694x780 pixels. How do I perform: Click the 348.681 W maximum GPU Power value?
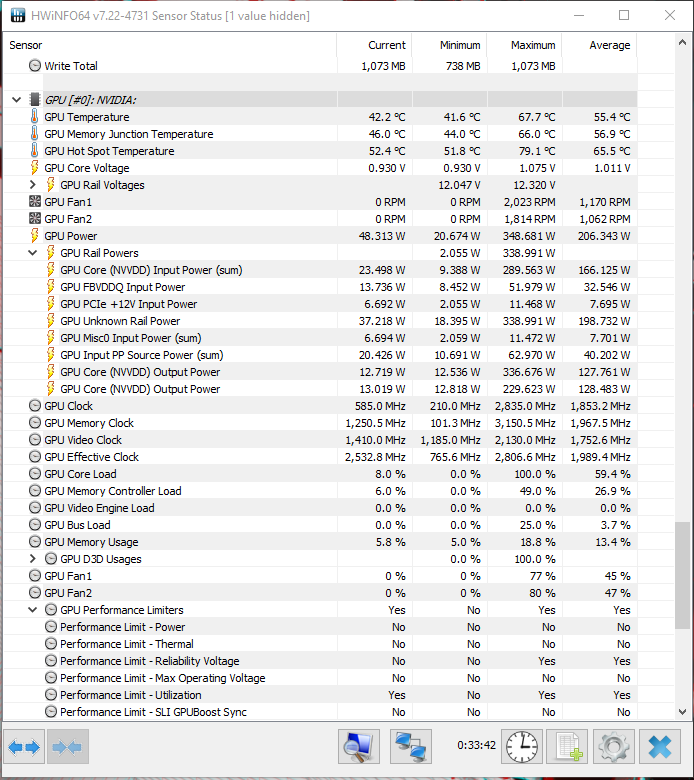point(529,236)
